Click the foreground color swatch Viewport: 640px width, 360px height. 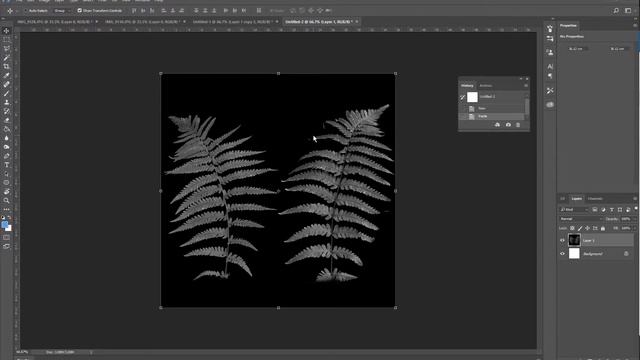click(x=4, y=224)
